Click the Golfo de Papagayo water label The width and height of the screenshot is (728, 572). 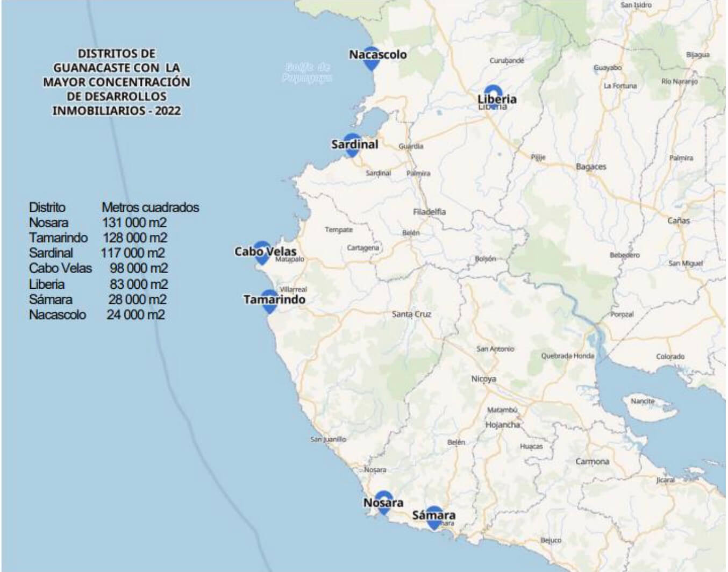click(306, 73)
